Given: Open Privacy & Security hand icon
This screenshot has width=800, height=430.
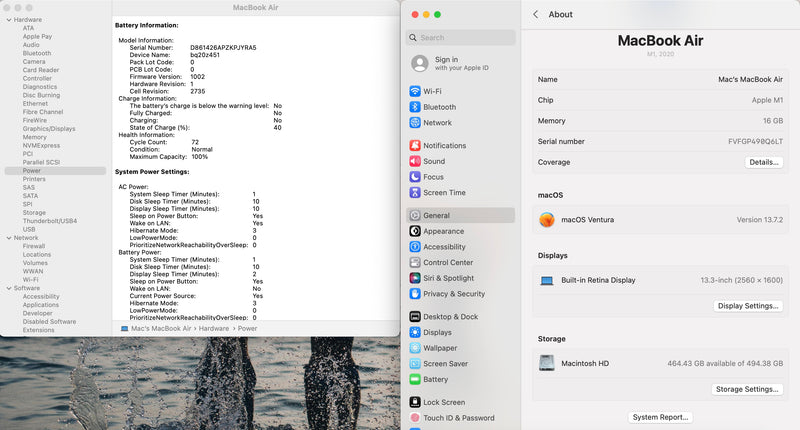Looking at the screenshot, I should point(415,294).
